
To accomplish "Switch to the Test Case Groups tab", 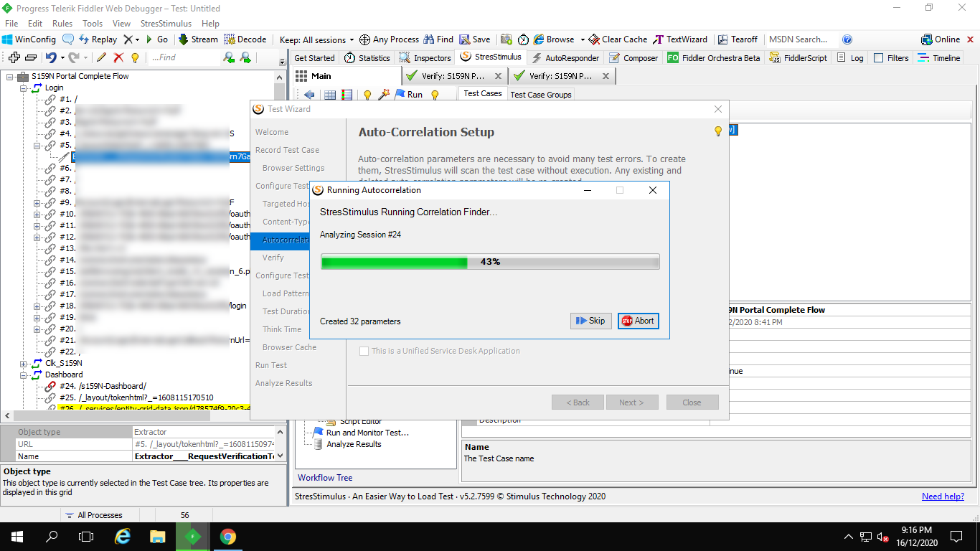I will pyautogui.click(x=541, y=94).
